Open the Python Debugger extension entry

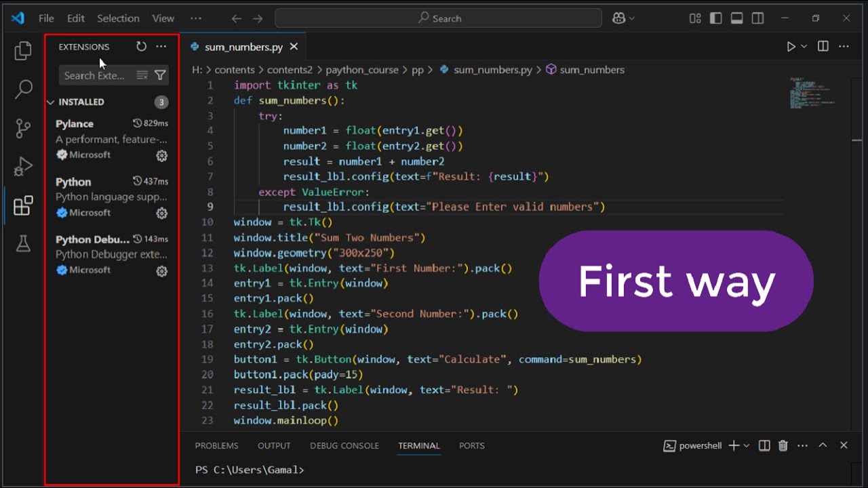click(x=112, y=254)
